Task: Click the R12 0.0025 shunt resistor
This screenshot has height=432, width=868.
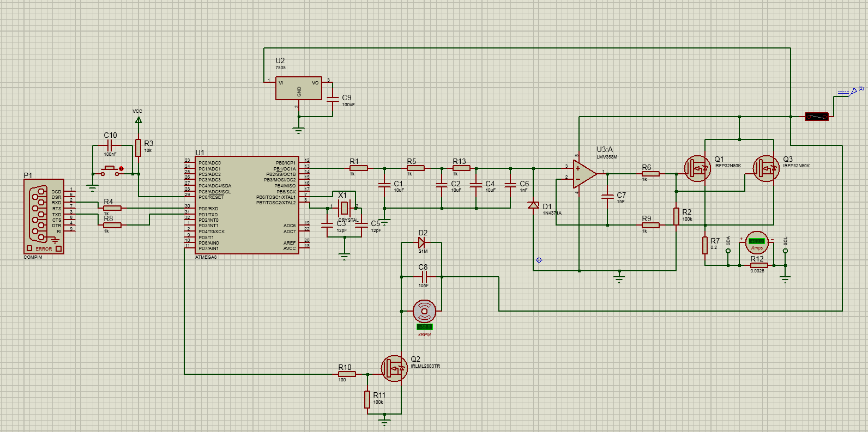Action: click(759, 265)
